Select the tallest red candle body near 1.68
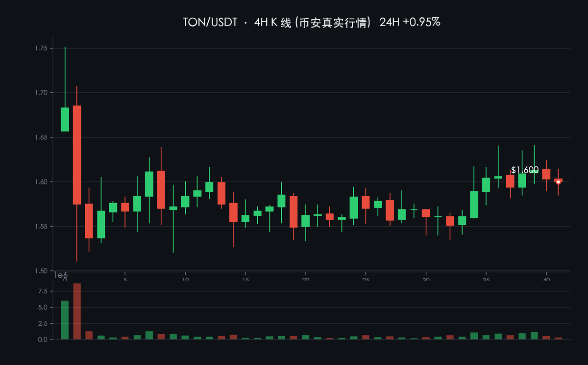Viewport: 588px width, 365px height. (77, 155)
